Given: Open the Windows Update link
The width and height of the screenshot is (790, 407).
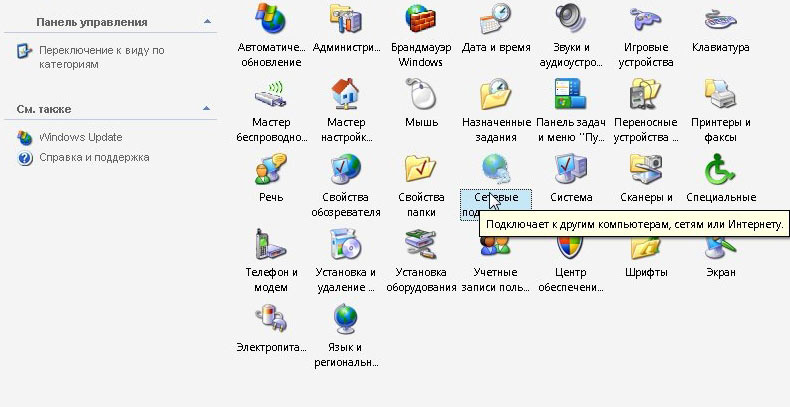Looking at the screenshot, I should coord(80,137).
